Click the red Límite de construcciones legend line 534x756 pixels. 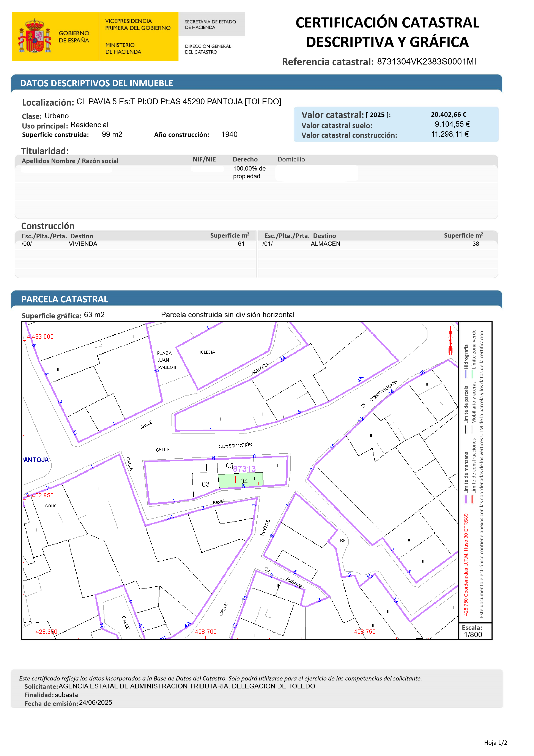click(472, 499)
